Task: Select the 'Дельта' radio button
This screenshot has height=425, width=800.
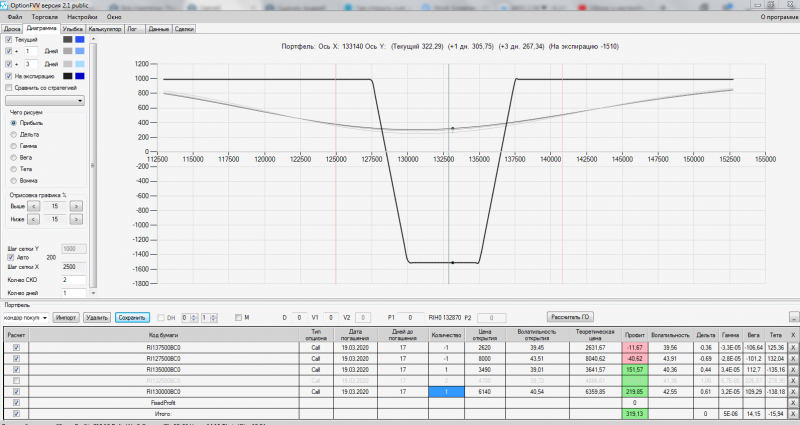Action: [x=14, y=135]
